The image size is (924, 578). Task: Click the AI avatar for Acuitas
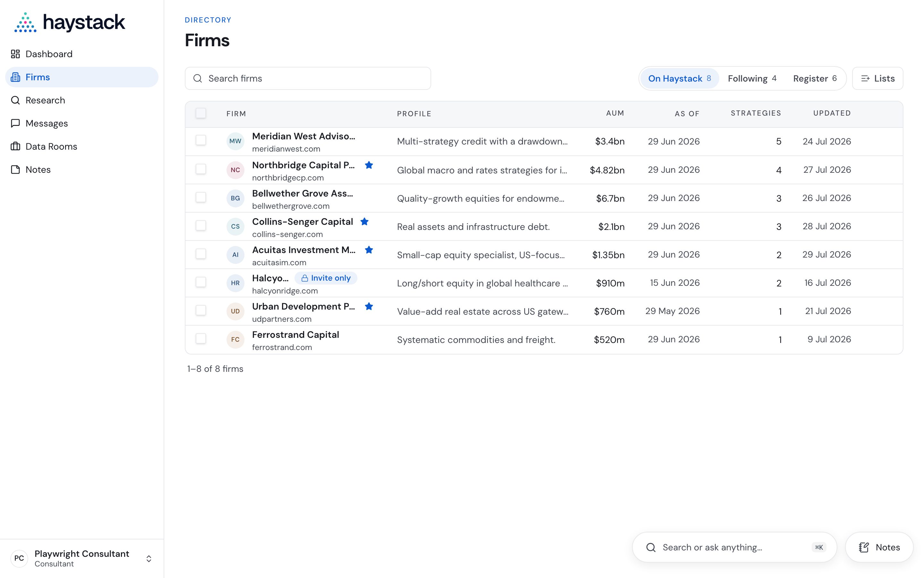coord(235,255)
